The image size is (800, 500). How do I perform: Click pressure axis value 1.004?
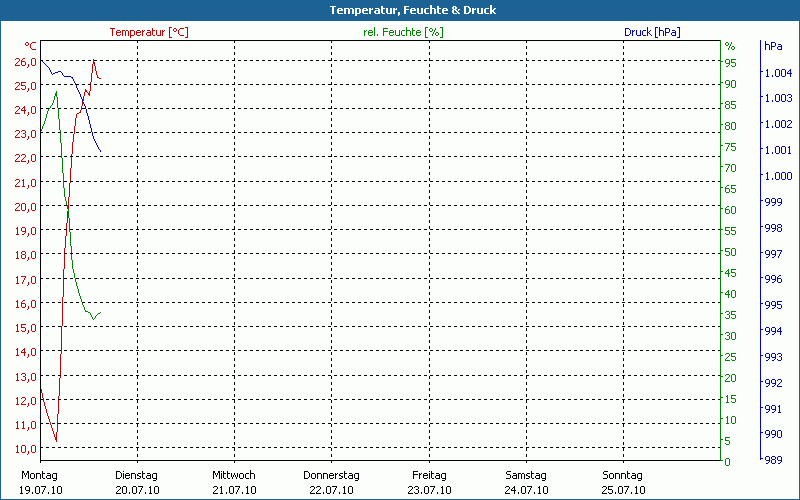tap(778, 73)
